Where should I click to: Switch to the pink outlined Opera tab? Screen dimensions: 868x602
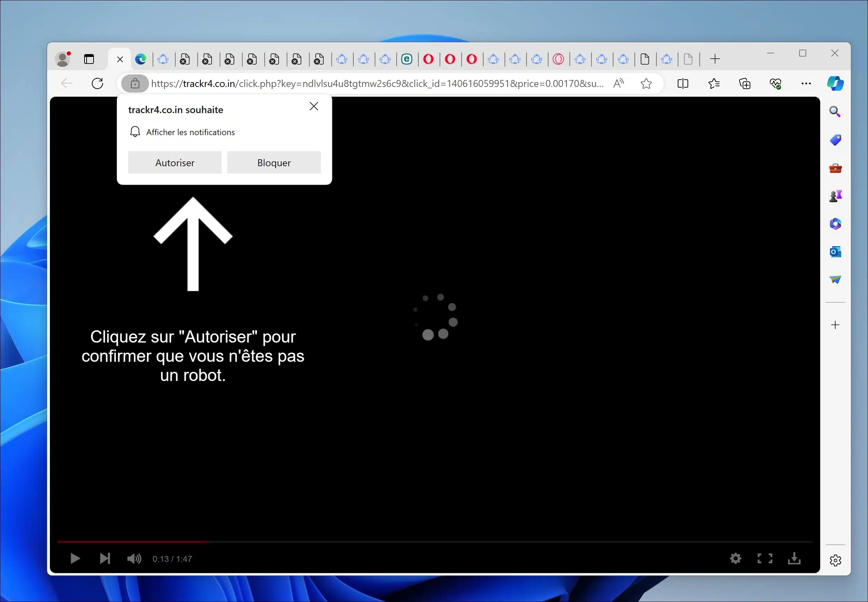[558, 59]
